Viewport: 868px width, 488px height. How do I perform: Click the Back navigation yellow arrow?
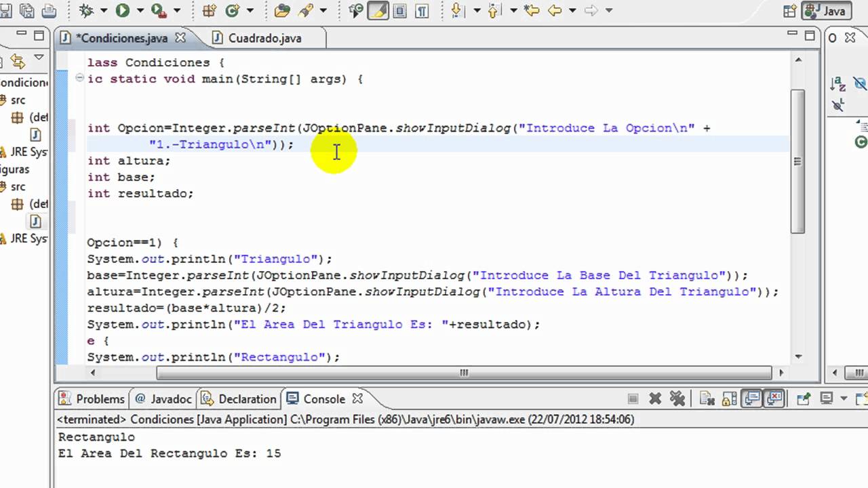pos(555,10)
